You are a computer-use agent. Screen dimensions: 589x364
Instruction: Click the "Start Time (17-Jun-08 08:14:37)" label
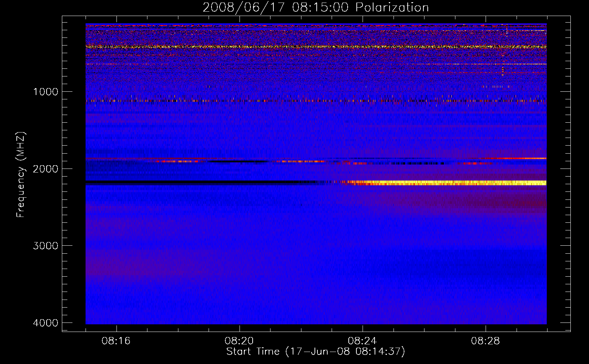coord(316,352)
